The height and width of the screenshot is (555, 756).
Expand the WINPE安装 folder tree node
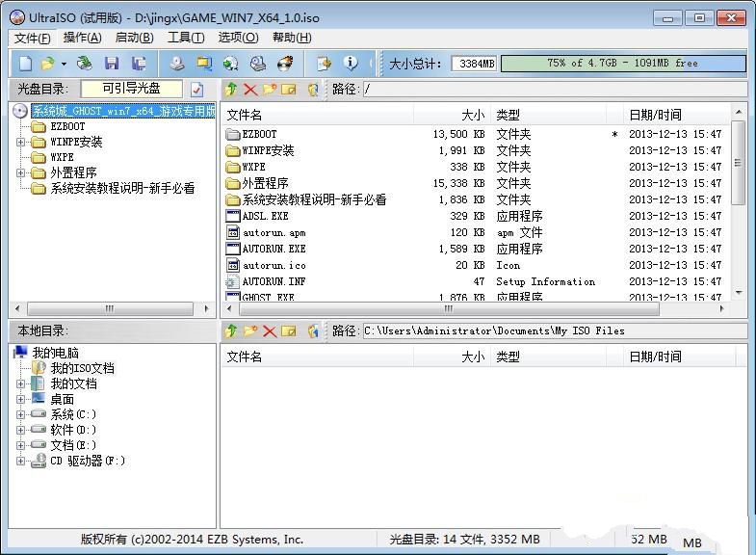click(21, 143)
